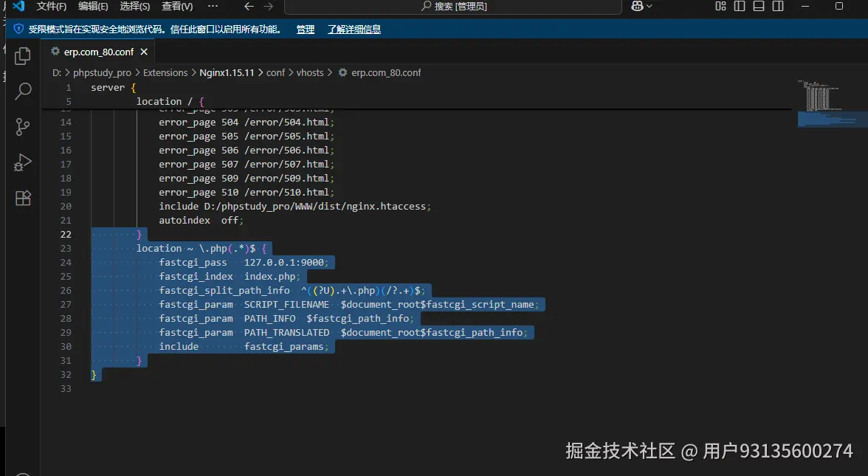Click line number 33 in gutter
The height and width of the screenshot is (476, 868).
tap(65, 388)
